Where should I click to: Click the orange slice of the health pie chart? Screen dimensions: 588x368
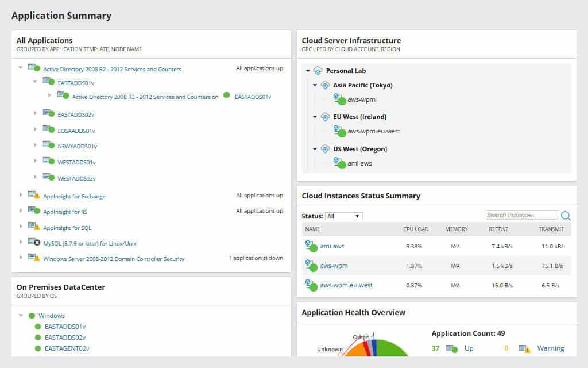point(356,351)
